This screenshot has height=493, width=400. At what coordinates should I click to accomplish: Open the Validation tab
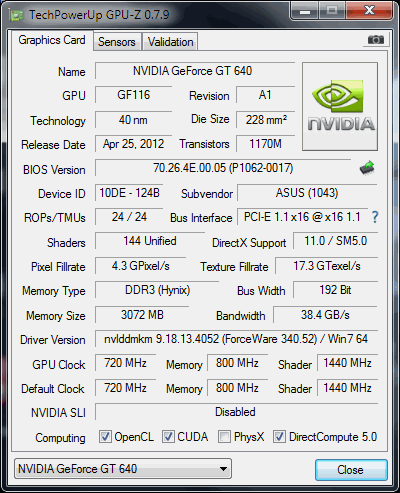(x=170, y=42)
